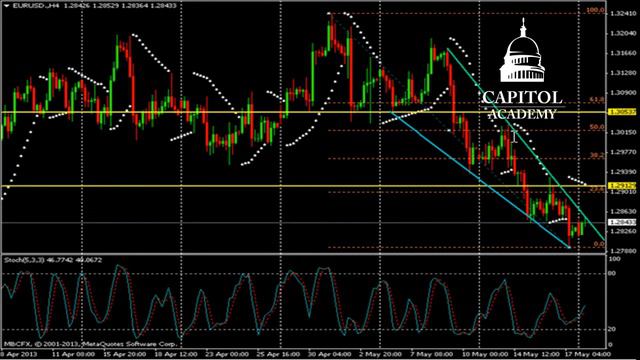Select the green upper channel trendline
This screenshot has width=640, height=360.
pos(526,144)
